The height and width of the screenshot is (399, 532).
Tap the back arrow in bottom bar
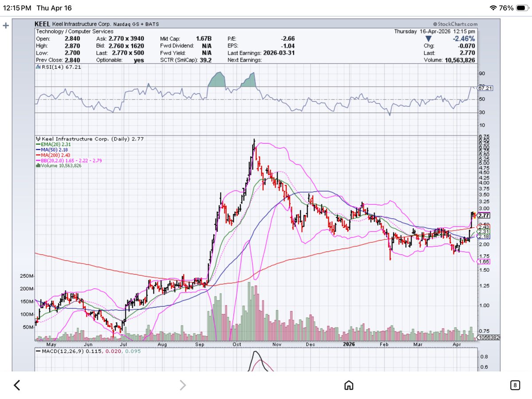[17, 385]
